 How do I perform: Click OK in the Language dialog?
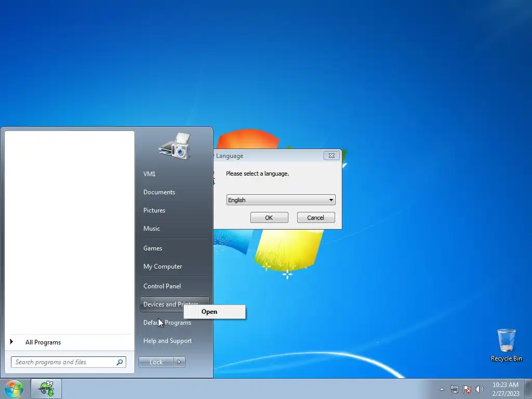pos(269,218)
